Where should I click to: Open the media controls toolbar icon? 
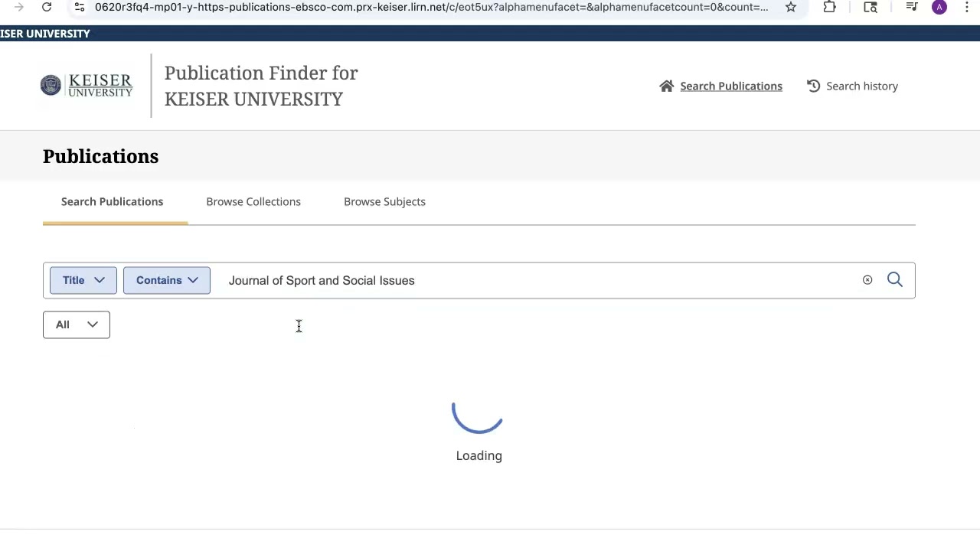pyautogui.click(x=911, y=7)
